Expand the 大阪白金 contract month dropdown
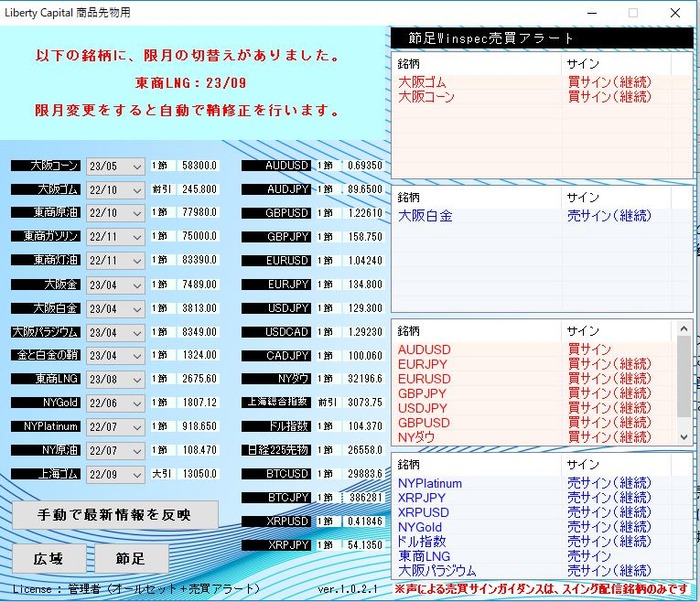This screenshot has height=602, width=700. coord(115,309)
